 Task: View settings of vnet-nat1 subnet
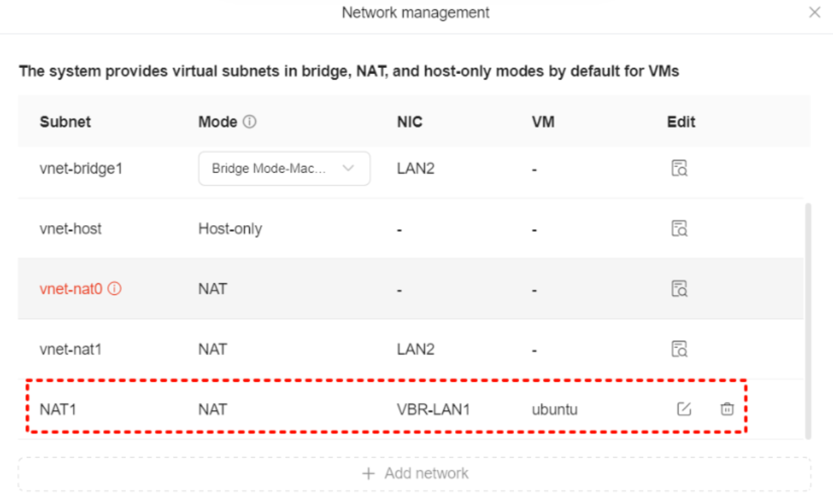[x=681, y=349]
